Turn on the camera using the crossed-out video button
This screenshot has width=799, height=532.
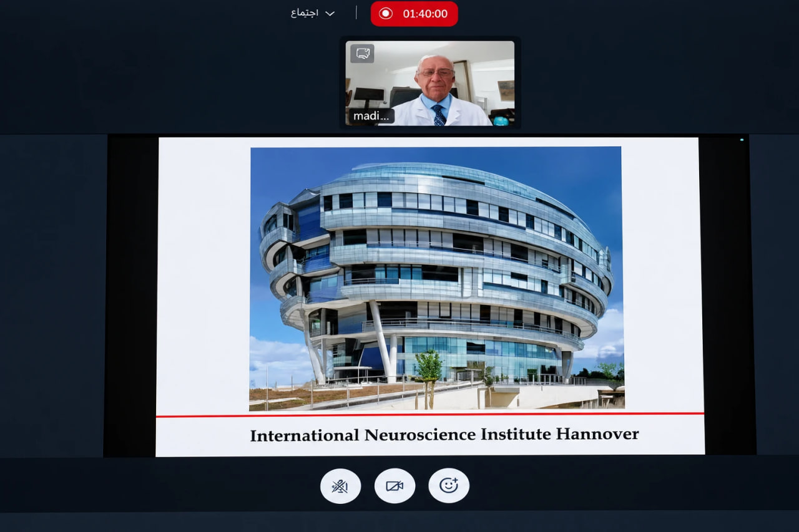tap(395, 486)
